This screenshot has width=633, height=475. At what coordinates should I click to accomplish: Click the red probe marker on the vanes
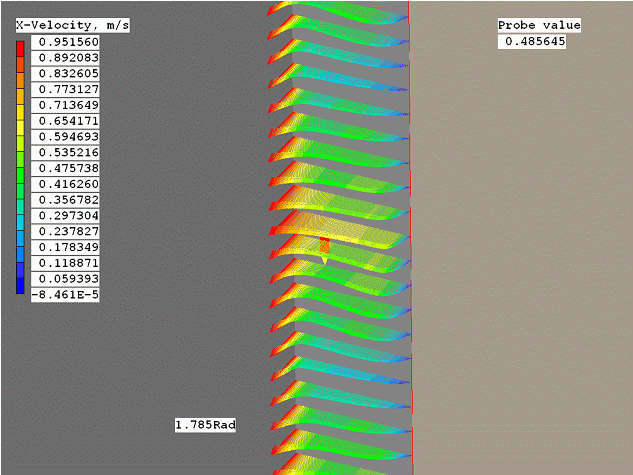point(324,245)
